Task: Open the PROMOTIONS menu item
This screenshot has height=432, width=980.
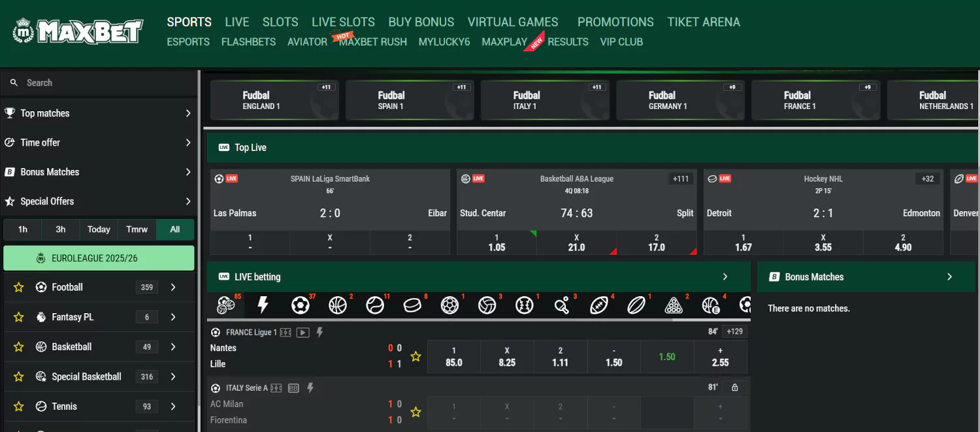Action: point(615,22)
